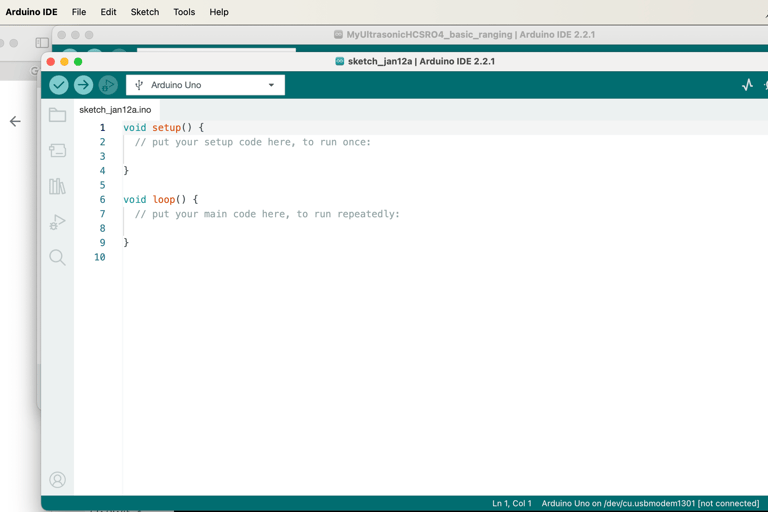This screenshot has height=512, width=768.
Task: Open the Tools menu
Action: tap(184, 12)
